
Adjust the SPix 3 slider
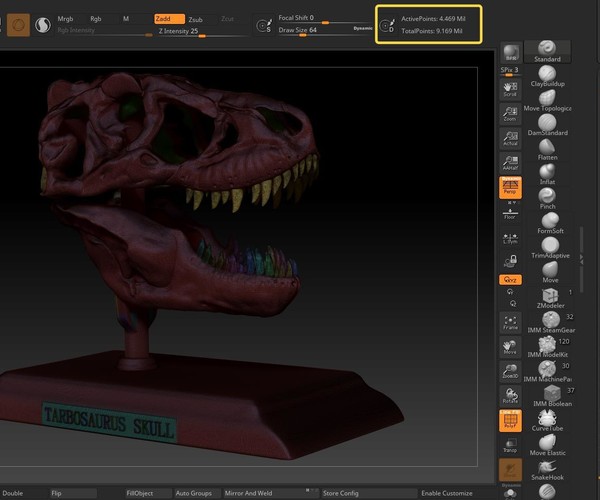click(510, 71)
